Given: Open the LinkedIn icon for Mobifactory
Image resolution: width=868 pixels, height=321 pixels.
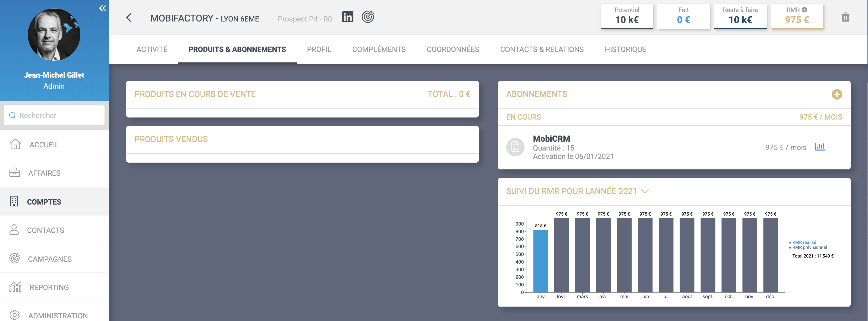Looking at the screenshot, I should [347, 17].
